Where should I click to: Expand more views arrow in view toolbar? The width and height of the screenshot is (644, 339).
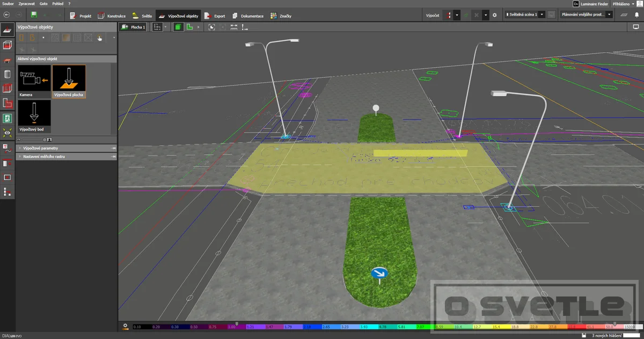click(x=199, y=26)
